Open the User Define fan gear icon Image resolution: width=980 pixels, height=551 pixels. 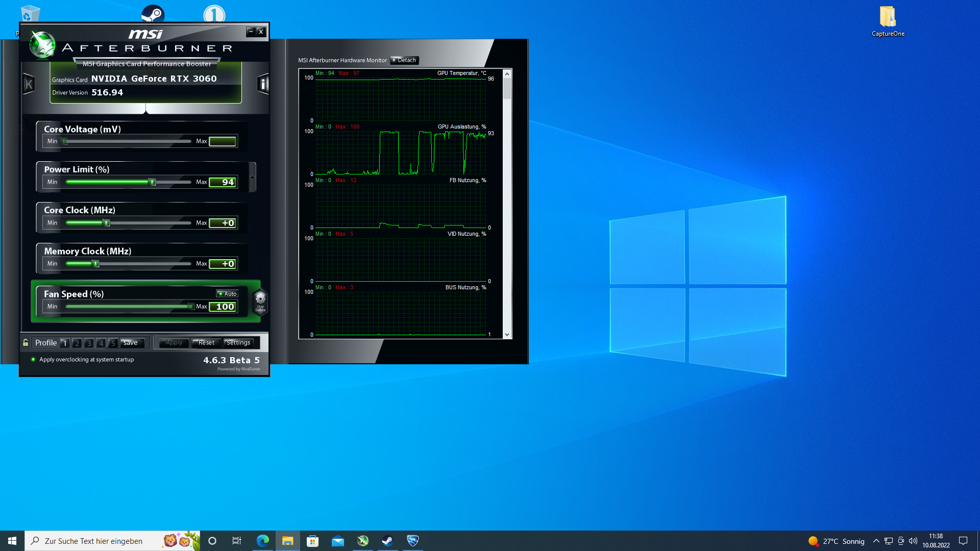[260, 301]
